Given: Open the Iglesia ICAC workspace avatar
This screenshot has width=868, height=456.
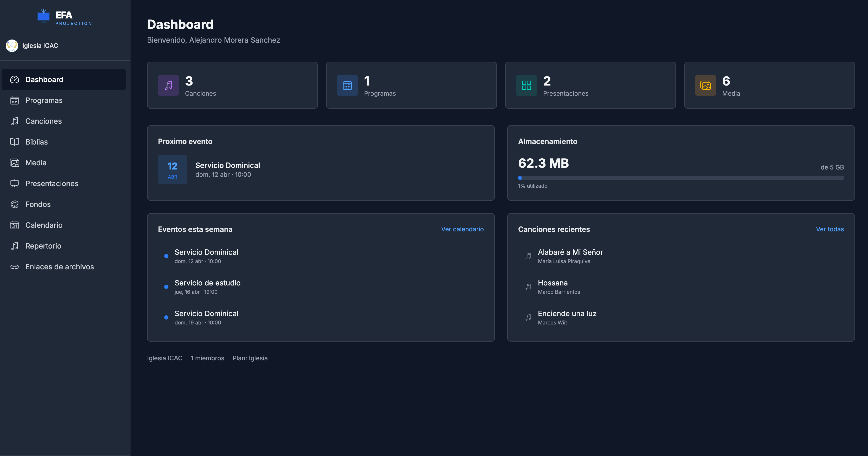Looking at the screenshot, I should point(12,45).
